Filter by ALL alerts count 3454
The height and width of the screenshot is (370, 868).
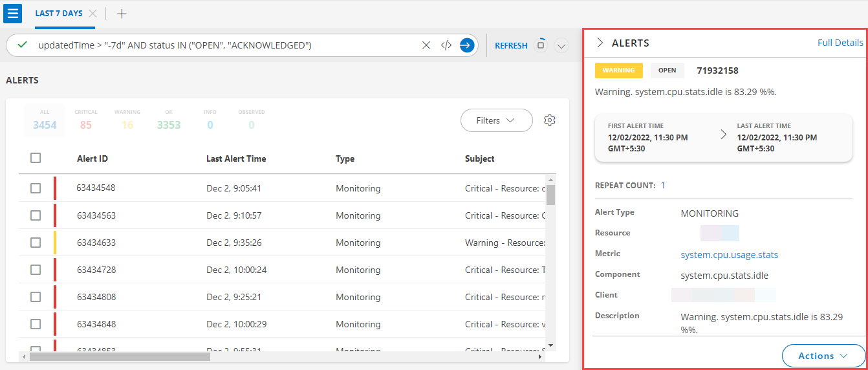(x=45, y=120)
